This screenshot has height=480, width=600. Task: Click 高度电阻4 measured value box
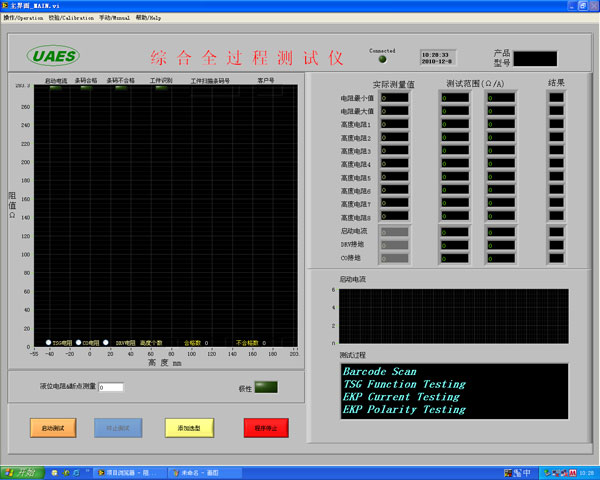tap(395, 163)
